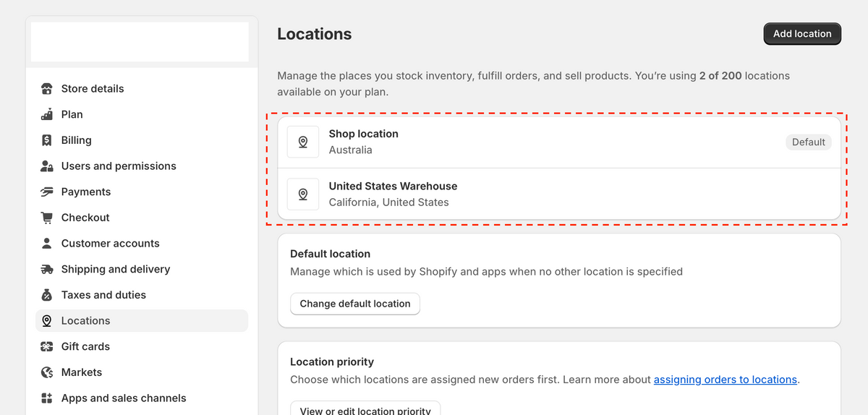Click the Payments hand icon
The width and height of the screenshot is (868, 415).
point(47,192)
